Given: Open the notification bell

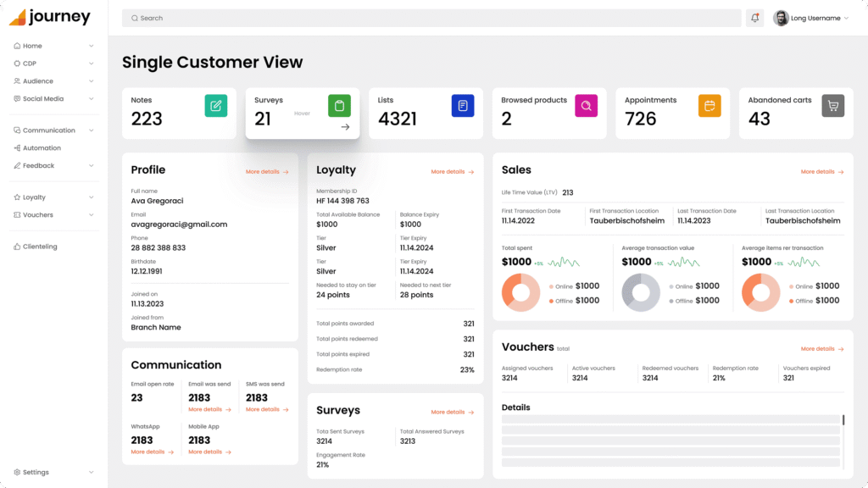Looking at the screenshot, I should [754, 18].
